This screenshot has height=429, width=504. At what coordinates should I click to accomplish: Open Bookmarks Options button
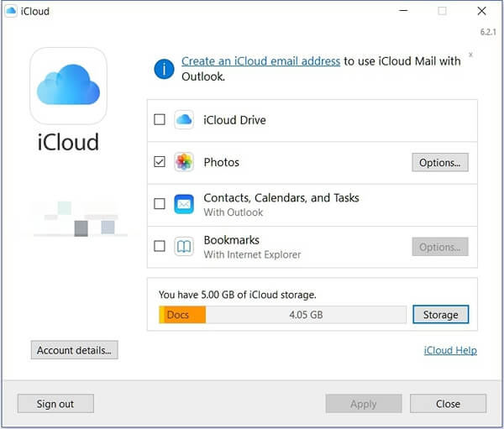click(x=440, y=247)
